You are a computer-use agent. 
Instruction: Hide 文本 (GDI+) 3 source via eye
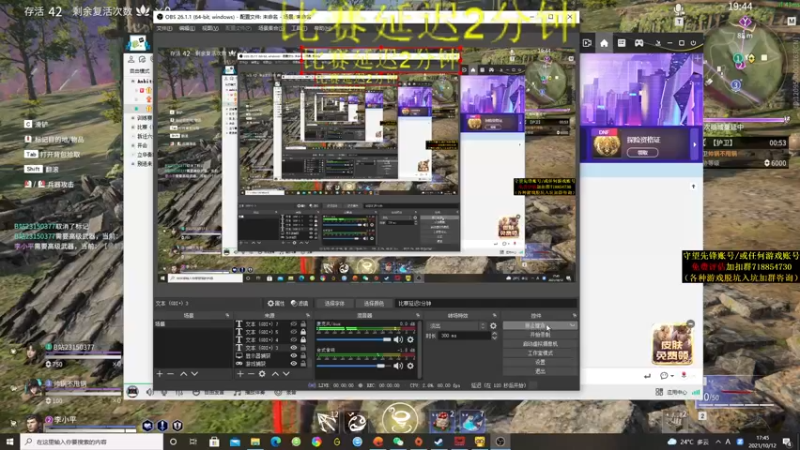click(x=293, y=347)
